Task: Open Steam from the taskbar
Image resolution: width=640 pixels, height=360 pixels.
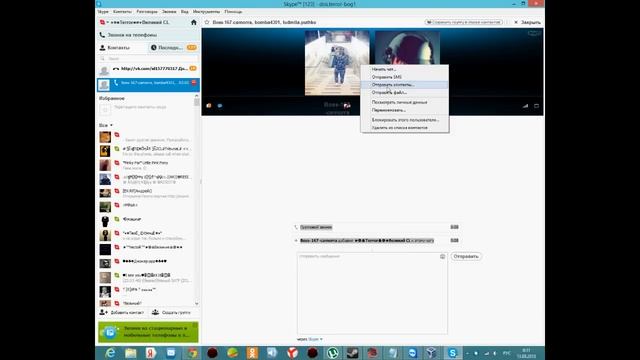Action: [353, 353]
